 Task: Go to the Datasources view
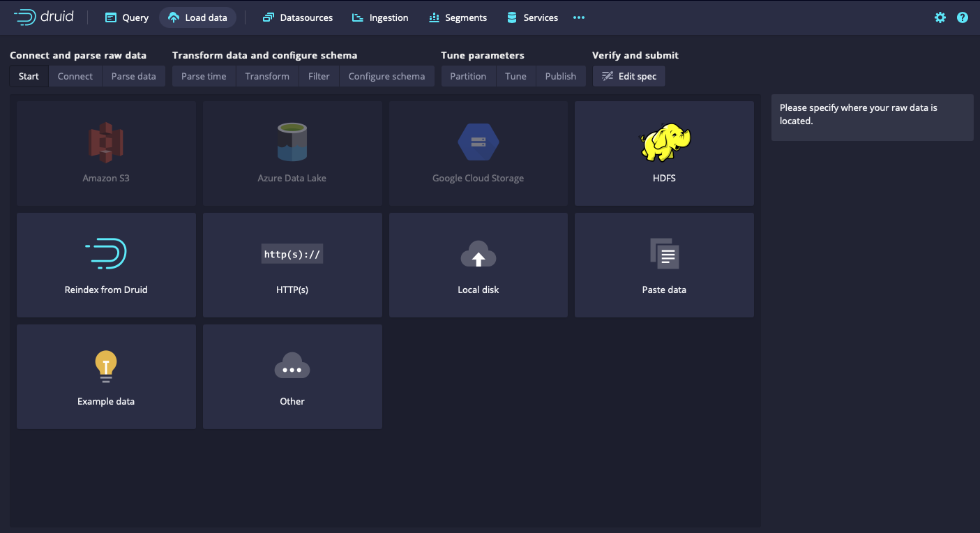298,17
